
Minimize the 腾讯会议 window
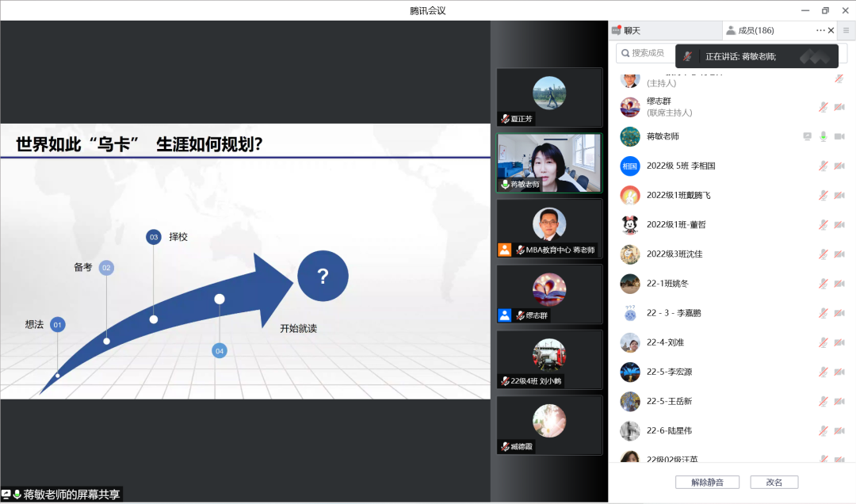[x=805, y=10]
